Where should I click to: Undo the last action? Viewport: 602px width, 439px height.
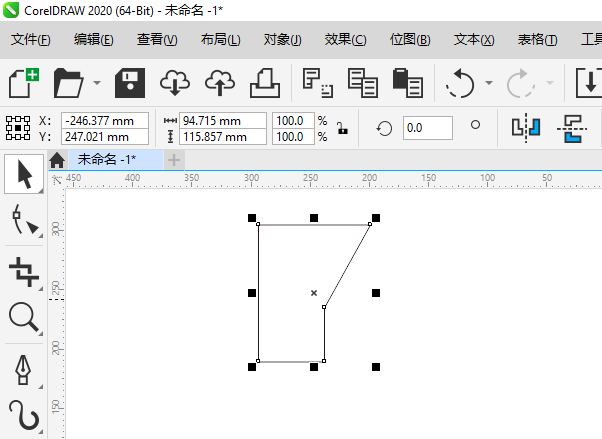[460, 83]
